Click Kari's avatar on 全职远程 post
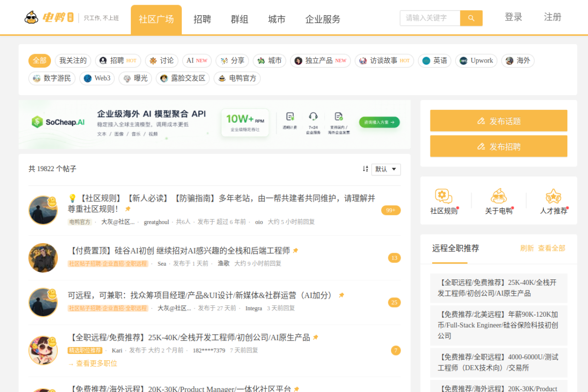Image resolution: width=588 pixels, height=392 pixels. tap(43, 350)
